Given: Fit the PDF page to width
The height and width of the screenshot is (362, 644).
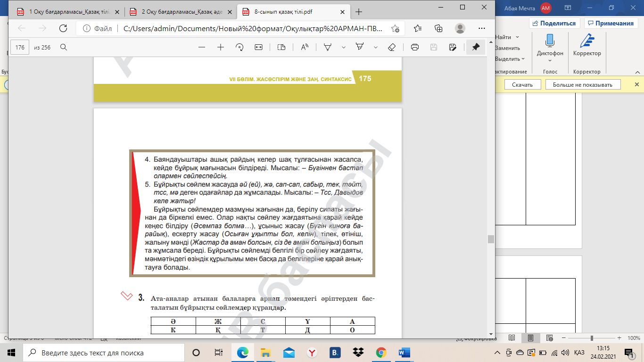Looking at the screenshot, I should 258,47.
